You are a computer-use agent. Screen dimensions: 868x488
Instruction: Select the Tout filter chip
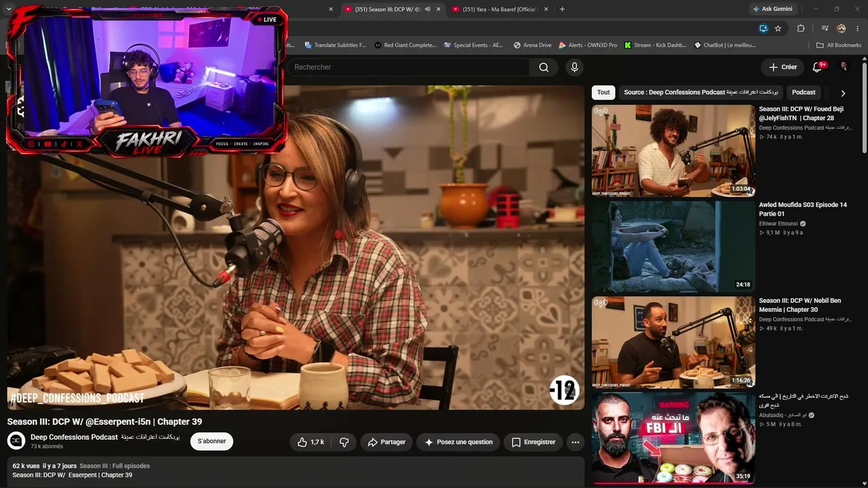coord(604,92)
